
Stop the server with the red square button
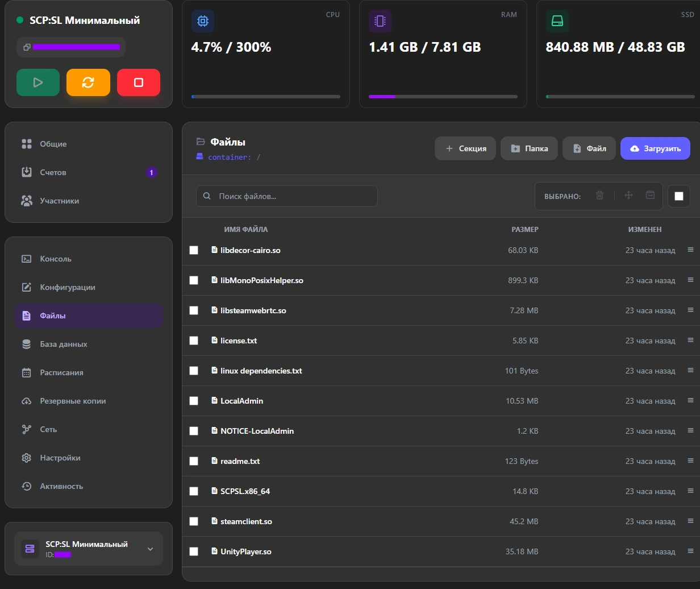coord(139,82)
